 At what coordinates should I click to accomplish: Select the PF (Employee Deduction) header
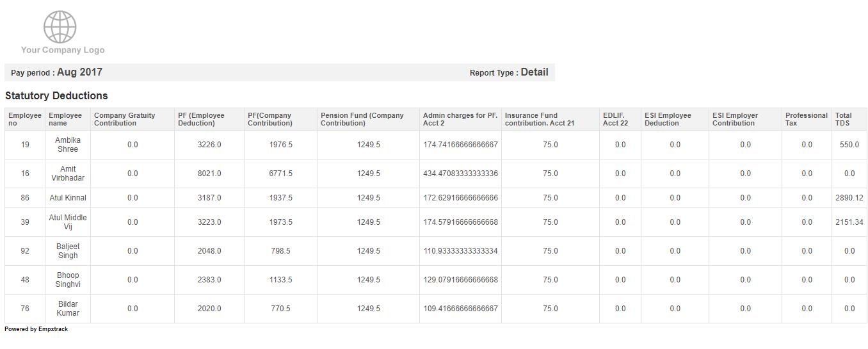click(201, 119)
